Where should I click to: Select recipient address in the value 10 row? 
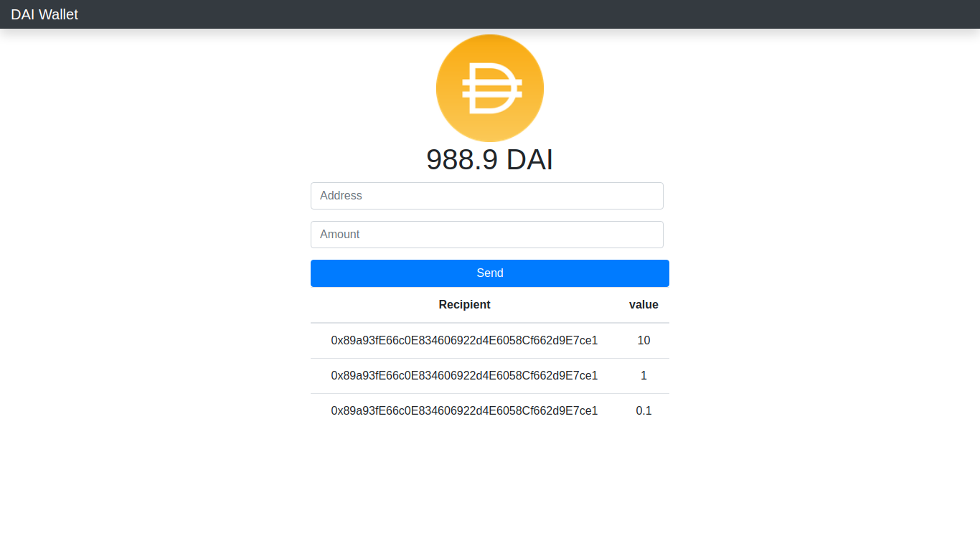pos(464,341)
